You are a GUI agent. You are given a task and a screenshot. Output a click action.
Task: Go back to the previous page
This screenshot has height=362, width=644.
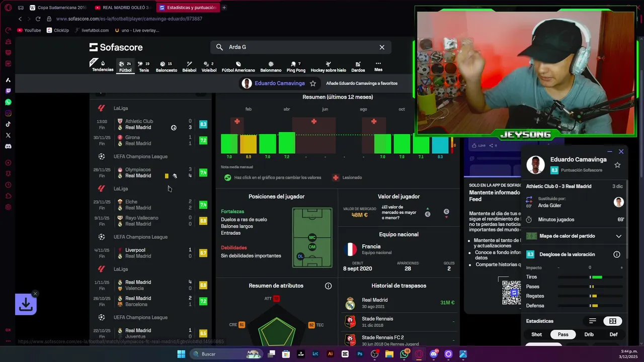coord(20,19)
